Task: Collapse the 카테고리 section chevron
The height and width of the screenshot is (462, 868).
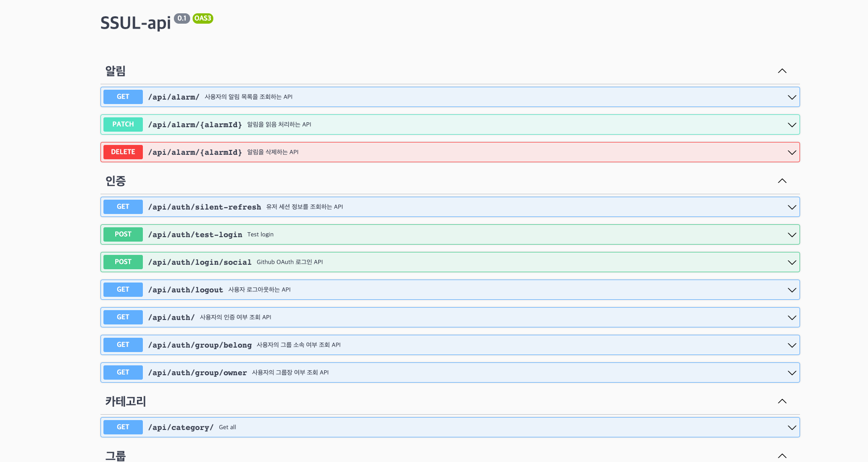Action: click(x=782, y=401)
